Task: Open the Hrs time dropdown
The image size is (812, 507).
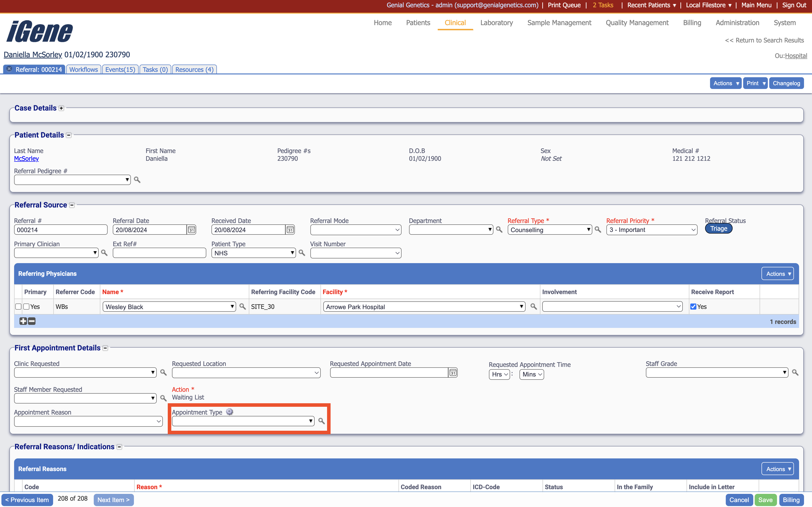Action: 499,374
